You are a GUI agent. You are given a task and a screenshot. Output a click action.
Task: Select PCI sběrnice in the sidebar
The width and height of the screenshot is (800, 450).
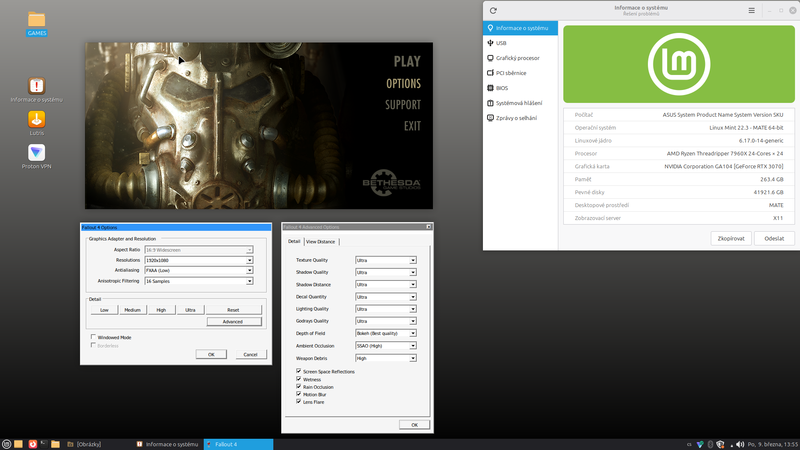point(520,73)
